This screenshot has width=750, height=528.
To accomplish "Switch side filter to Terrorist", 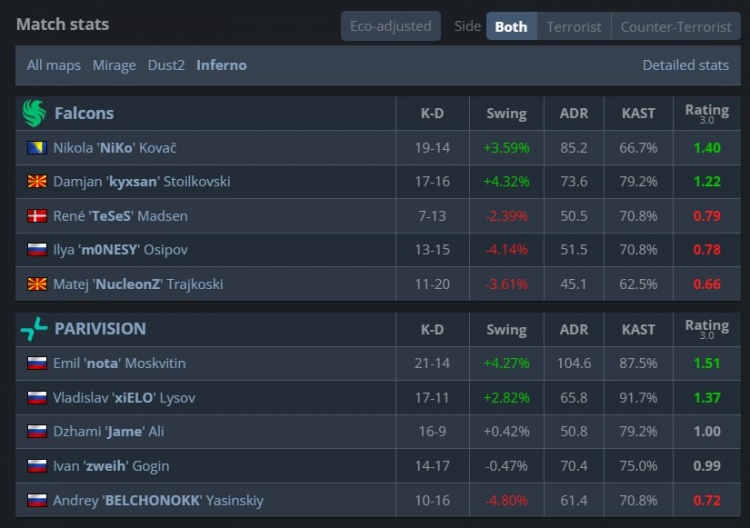I will (574, 26).
